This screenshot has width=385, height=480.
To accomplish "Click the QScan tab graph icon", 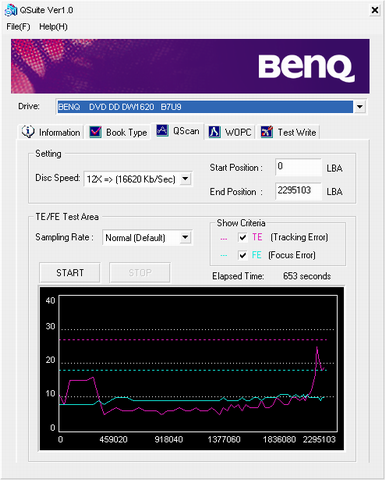I will pos(162,130).
